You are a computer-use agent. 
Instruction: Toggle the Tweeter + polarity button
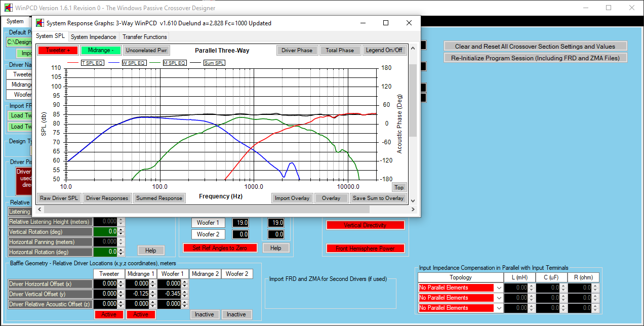[x=57, y=50]
